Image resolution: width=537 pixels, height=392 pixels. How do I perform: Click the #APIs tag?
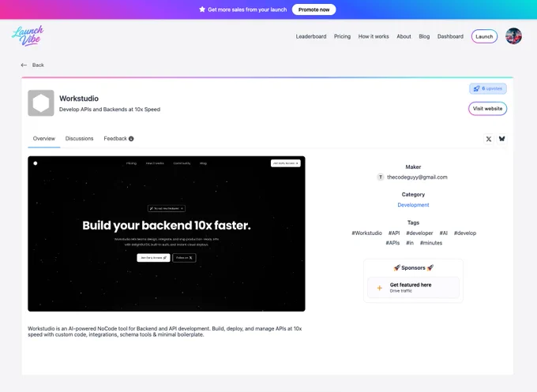tap(392, 243)
